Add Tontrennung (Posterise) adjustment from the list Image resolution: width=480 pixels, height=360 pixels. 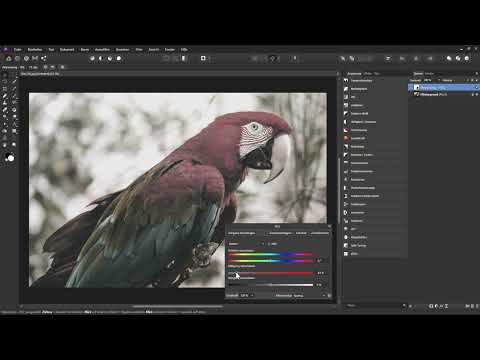[x=359, y=130]
